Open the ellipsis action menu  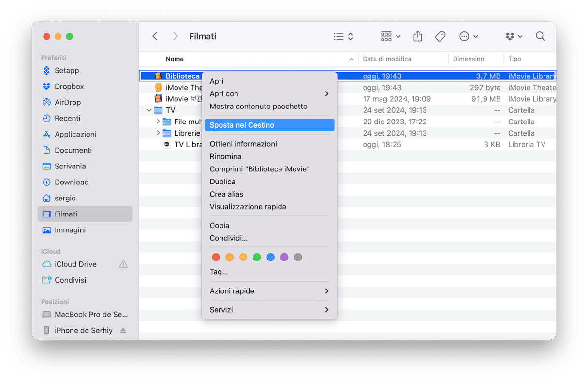469,36
